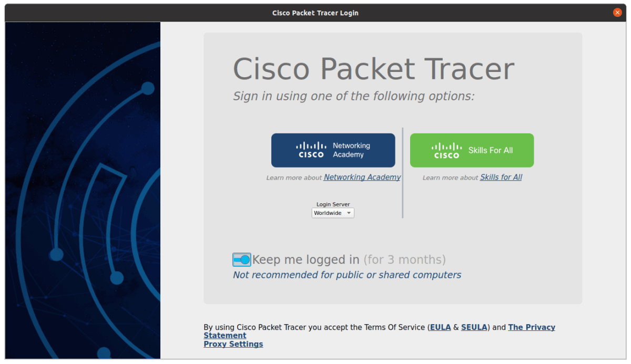Expand the Login Server Worldwide dropdown
This screenshot has width=631, height=364.
[333, 213]
